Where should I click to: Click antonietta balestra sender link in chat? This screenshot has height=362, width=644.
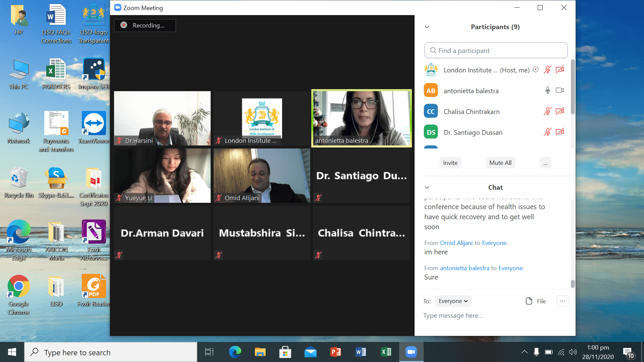465,268
